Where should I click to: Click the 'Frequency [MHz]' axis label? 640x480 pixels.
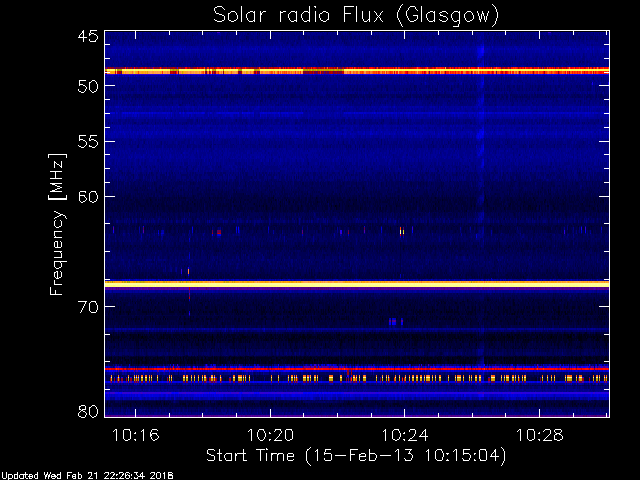57,224
